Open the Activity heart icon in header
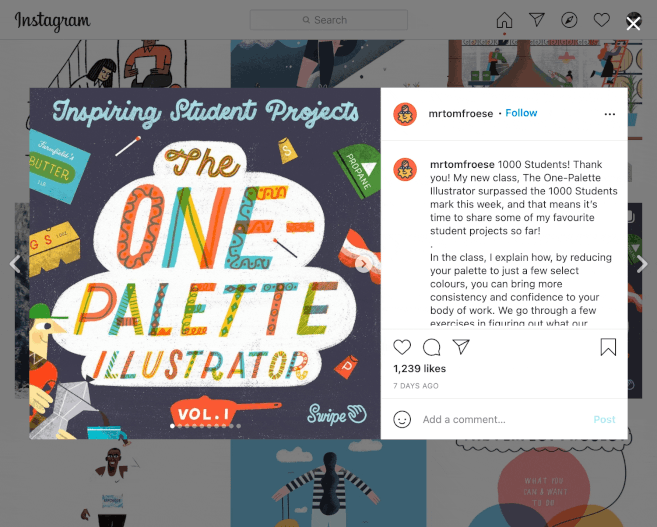 (602, 20)
